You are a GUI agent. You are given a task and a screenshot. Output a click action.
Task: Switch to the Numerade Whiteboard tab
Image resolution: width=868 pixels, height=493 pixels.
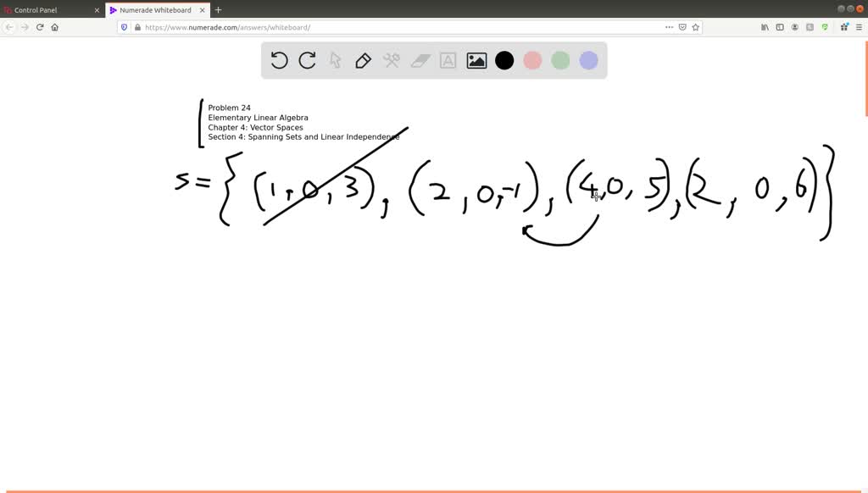(157, 10)
